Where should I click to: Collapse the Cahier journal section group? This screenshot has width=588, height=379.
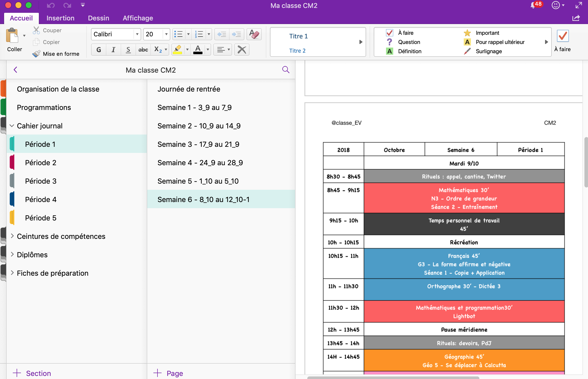coord(12,126)
